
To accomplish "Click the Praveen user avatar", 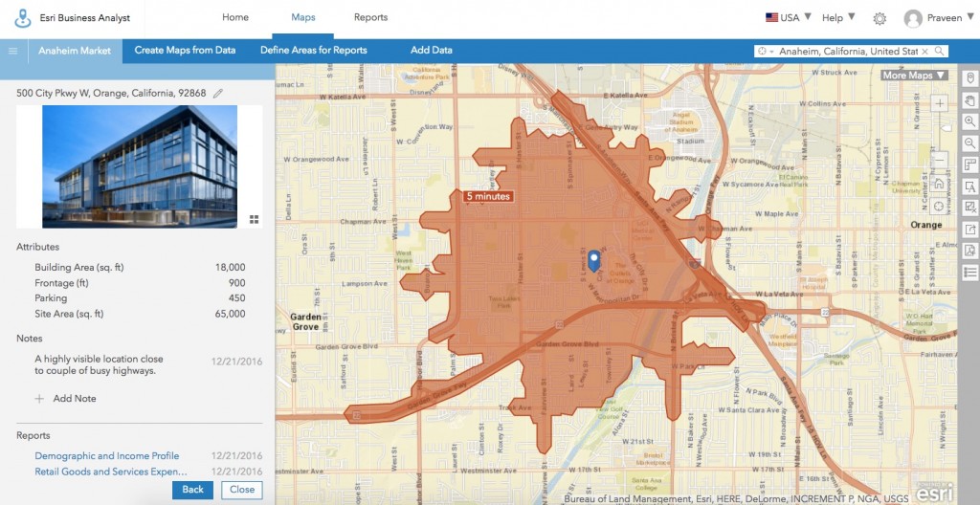I will pyautogui.click(x=913, y=18).
